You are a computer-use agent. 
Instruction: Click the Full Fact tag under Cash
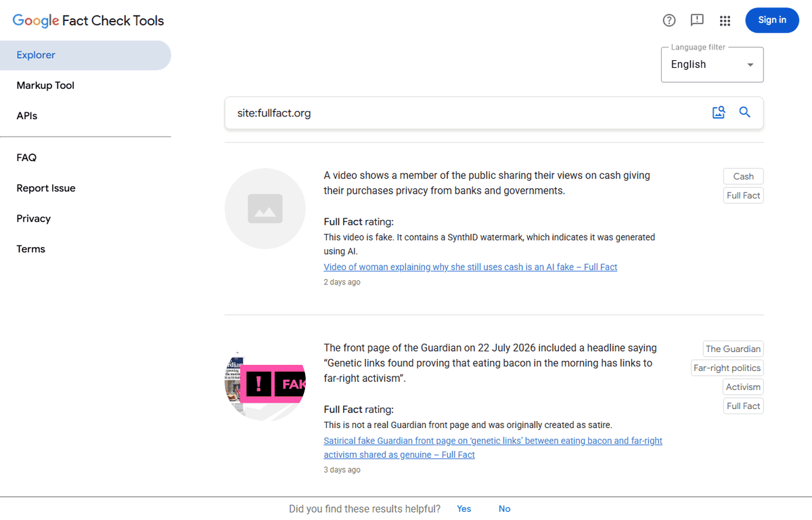pyautogui.click(x=743, y=195)
